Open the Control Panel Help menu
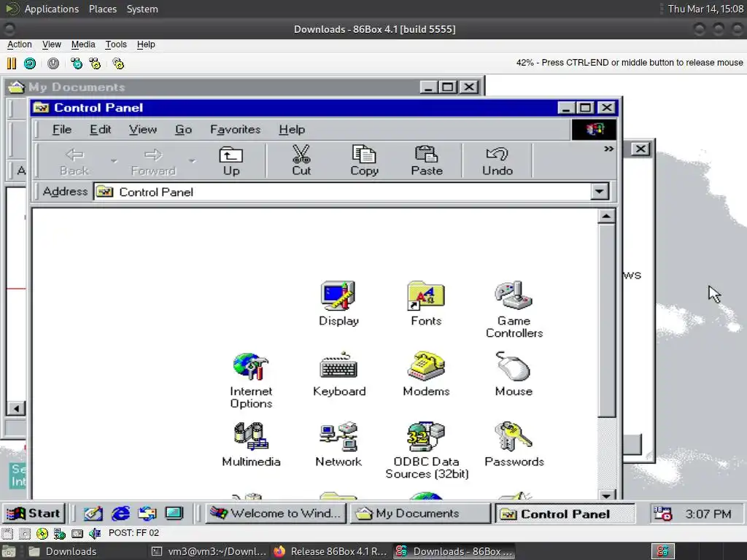Image resolution: width=747 pixels, height=560 pixels. [x=292, y=130]
